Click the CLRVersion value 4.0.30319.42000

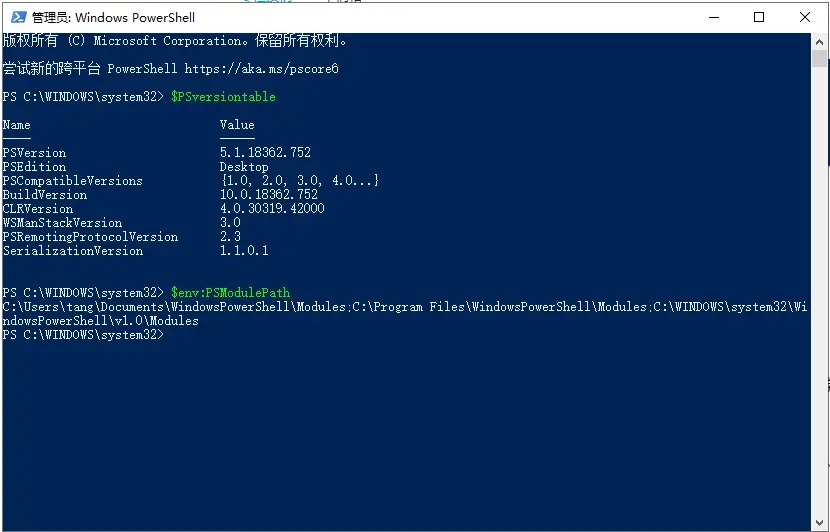tap(272, 209)
